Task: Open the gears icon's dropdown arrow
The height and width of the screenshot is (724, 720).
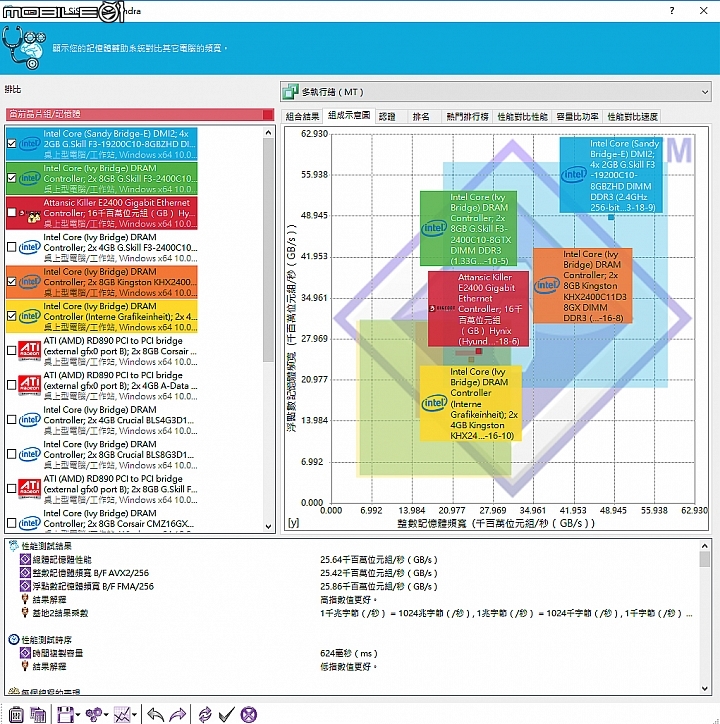Action: (106, 715)
